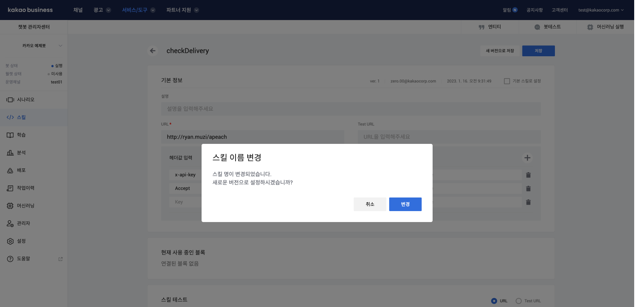Viewport: 644px width, 307px height.
Task: Delete the Accept header row
Action: coord(528,188)
